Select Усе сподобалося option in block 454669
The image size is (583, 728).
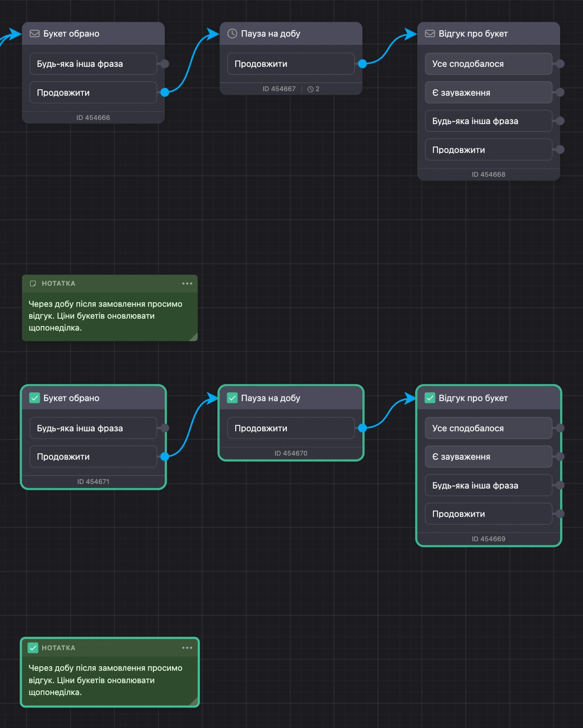(488, 428)
